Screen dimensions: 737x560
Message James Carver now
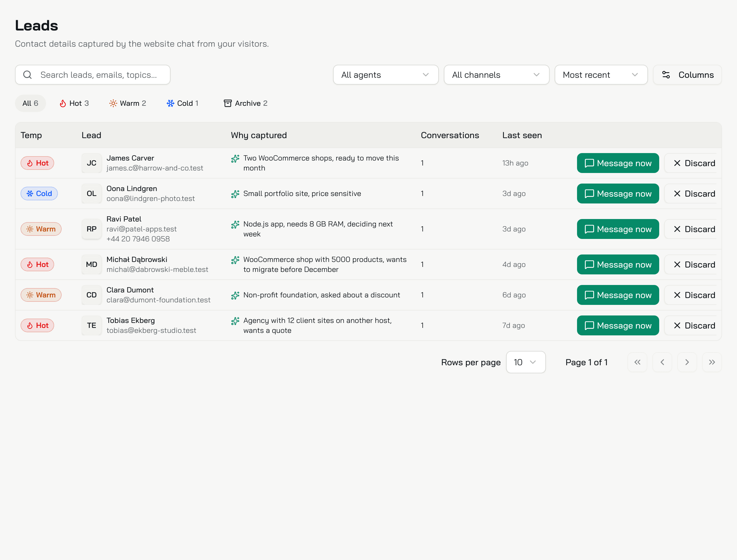pos(618,163)
